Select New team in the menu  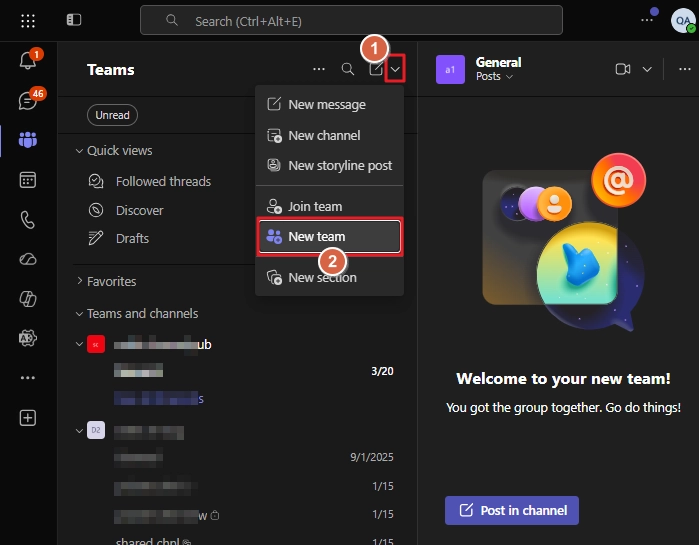[x=329, y=237]
